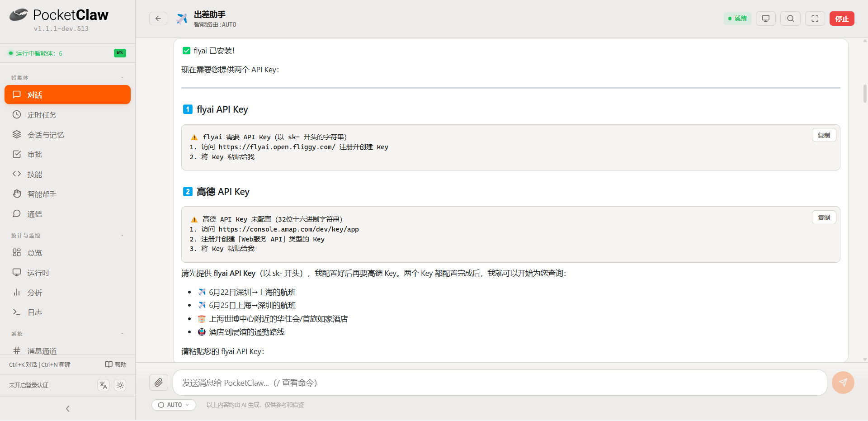Click the monitor icon in header
The image size is (868, 421).
(766, 19)
